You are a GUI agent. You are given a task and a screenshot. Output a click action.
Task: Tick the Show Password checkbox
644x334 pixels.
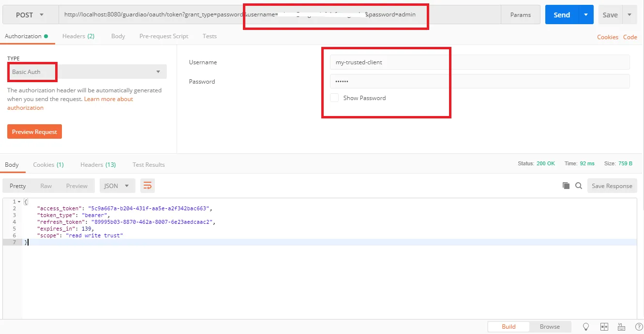pyautogui.click(x=334, y=98)
